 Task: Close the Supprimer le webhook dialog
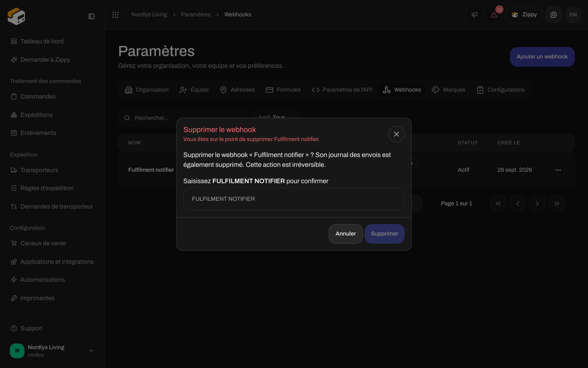[396, 134]
